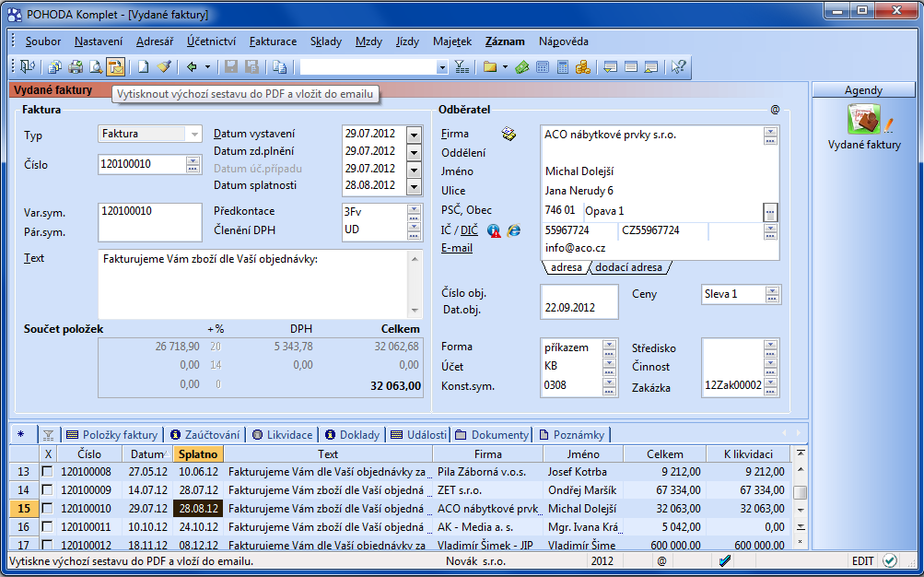
Task: Tick checkbox for invoice 120100008
Action: (47, 472)
